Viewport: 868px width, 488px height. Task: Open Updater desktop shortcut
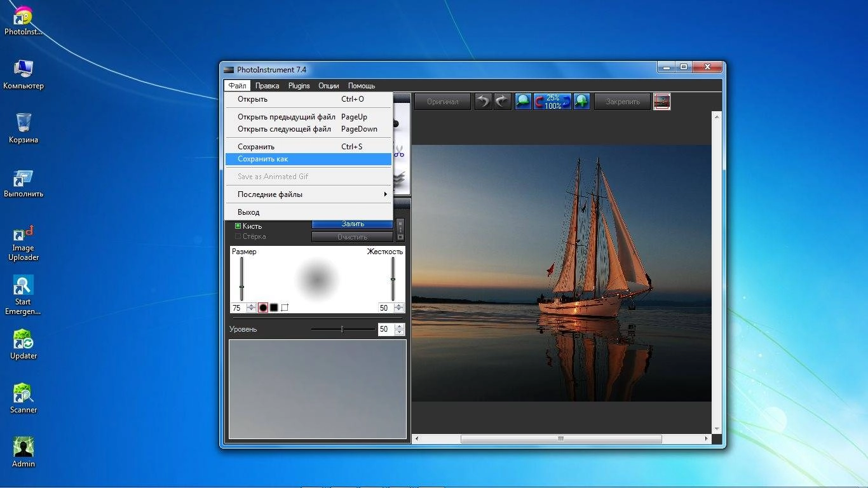(x=24, y=345)
